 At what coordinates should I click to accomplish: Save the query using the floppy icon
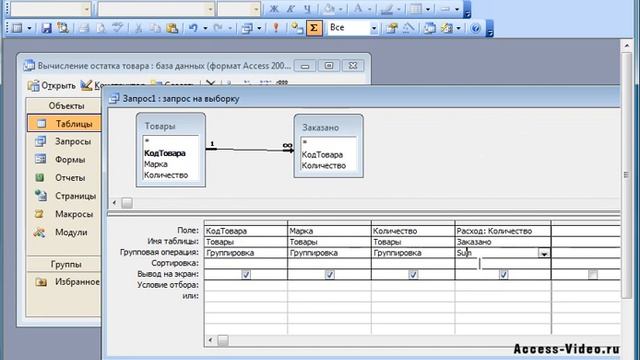point(46,28)
